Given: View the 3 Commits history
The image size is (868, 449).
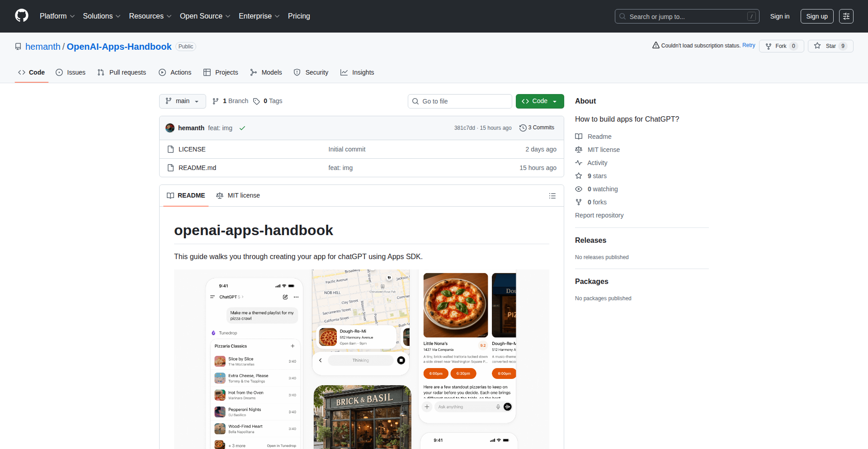Looking at the screenshot, I should tap(537, 128).
